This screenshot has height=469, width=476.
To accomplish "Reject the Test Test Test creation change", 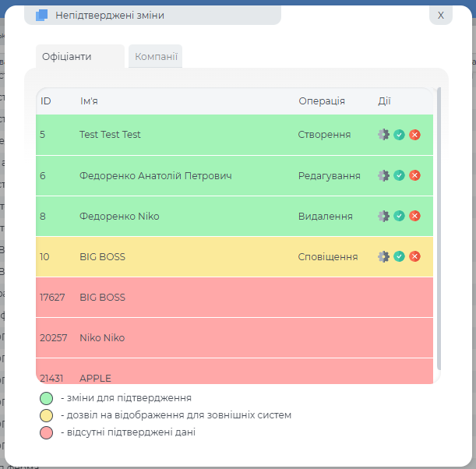I will 414,135.
